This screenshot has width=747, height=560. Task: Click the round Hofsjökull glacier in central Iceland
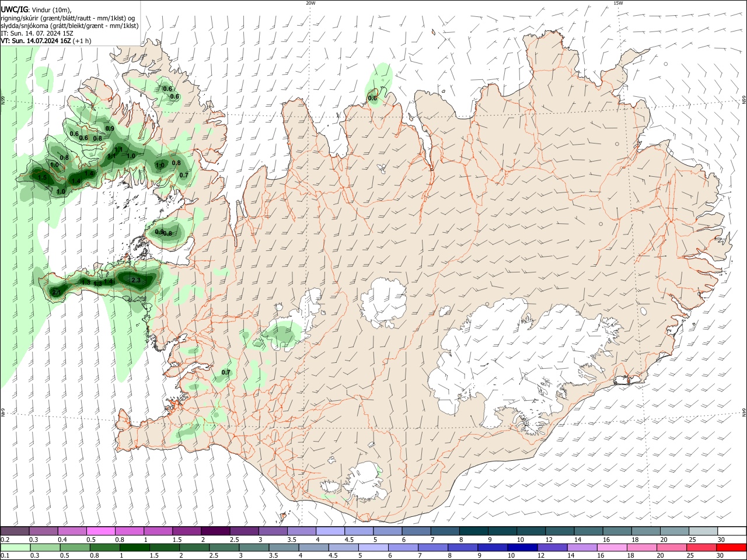click(383, 302)
